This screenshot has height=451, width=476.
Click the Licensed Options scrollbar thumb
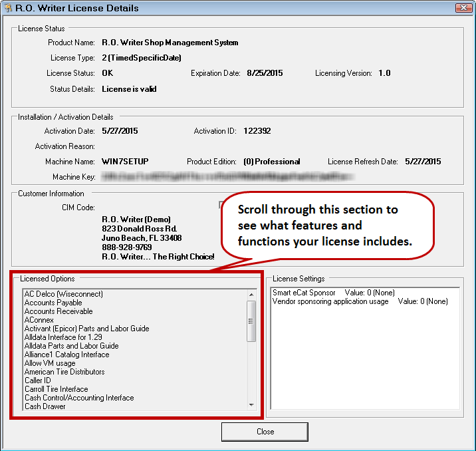(x=251, y=321)
